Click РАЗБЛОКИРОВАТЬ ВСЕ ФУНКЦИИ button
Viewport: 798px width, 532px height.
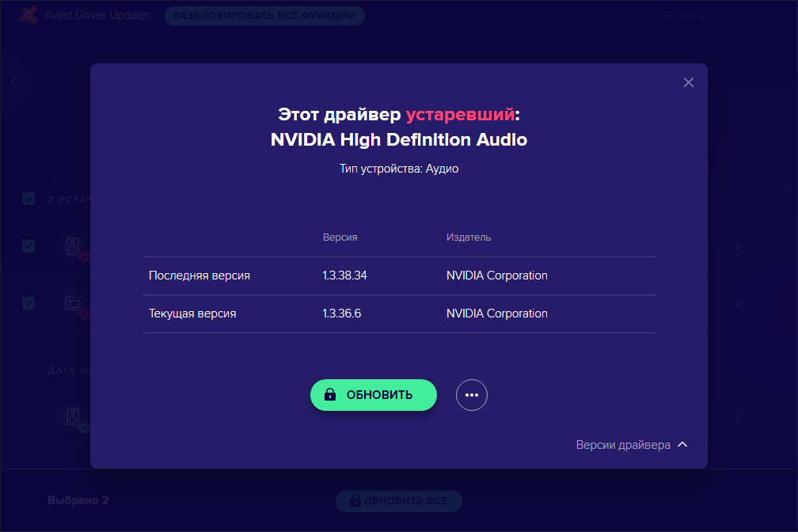tap(264, 16)
